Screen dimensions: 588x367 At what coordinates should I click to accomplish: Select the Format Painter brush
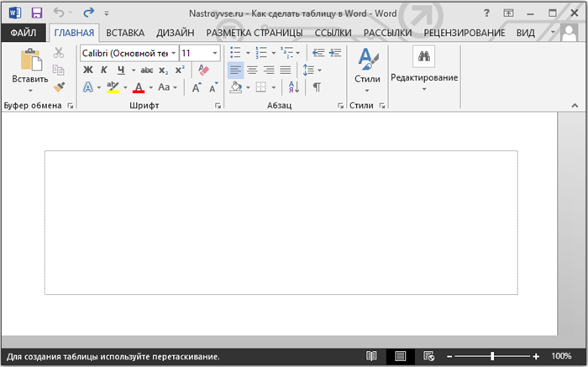[x=59, y=87]
